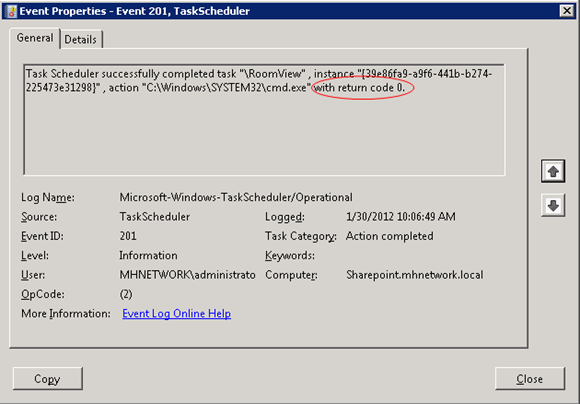Screen dimensions: 580x404
Task: Click the circled text 'with return code 0'
Action: (359, 88)
